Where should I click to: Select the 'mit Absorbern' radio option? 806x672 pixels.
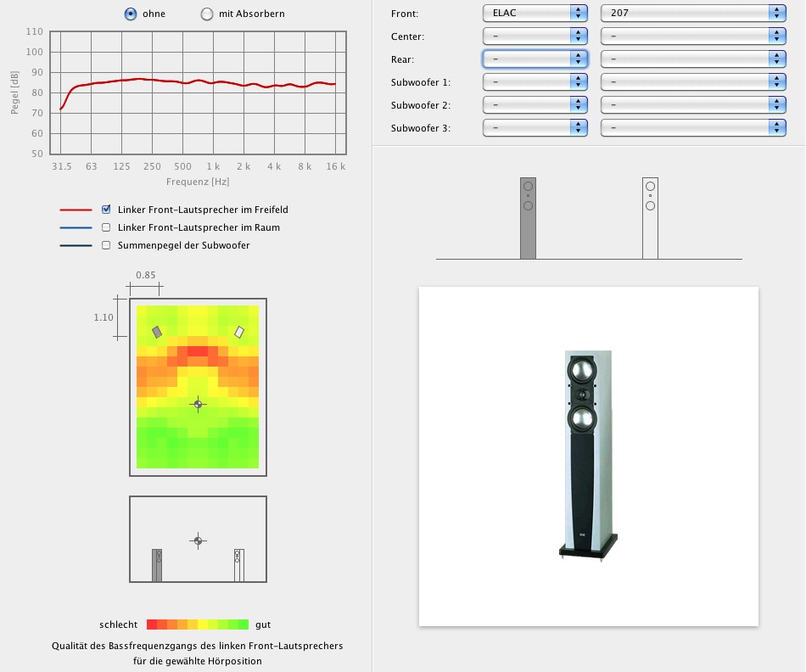click(207, 14)
